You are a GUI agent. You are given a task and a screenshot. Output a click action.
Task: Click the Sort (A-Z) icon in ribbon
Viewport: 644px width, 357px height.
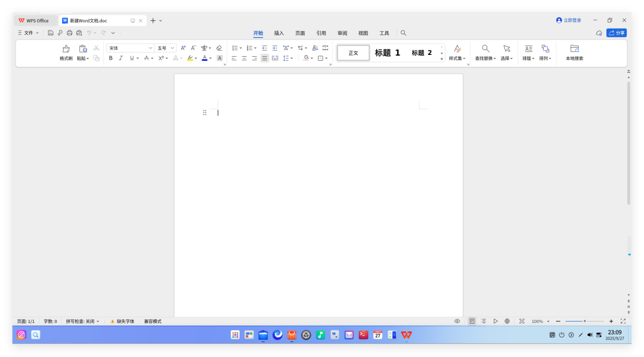pyautogui.click(x=315, y=48)
